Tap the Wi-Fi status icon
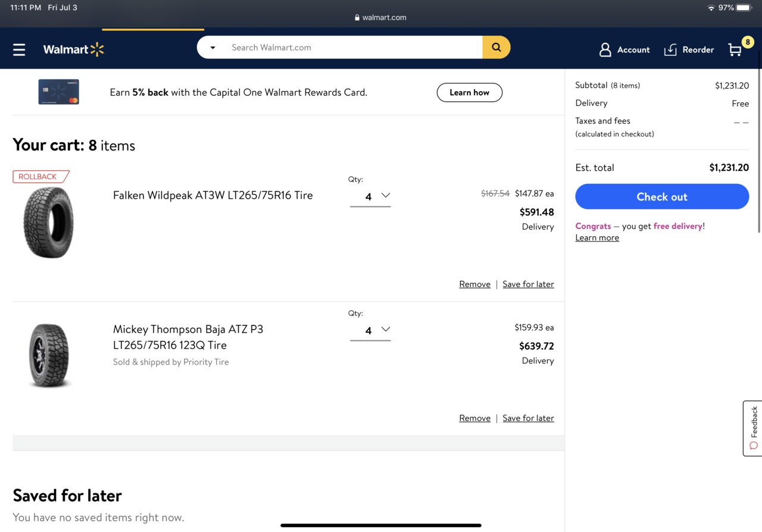This screenshot has width=762, height=532. tap(711, 8)
